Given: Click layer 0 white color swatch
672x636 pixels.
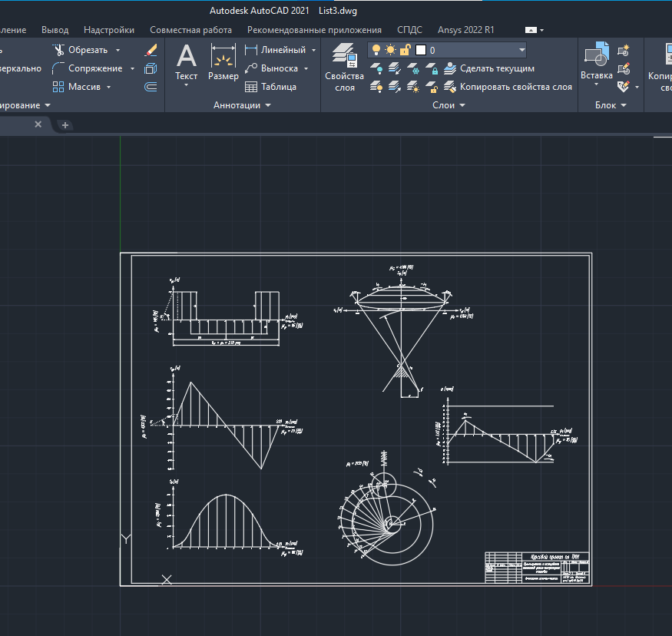Looking at the screenshot, I should [x=420, y=50].
